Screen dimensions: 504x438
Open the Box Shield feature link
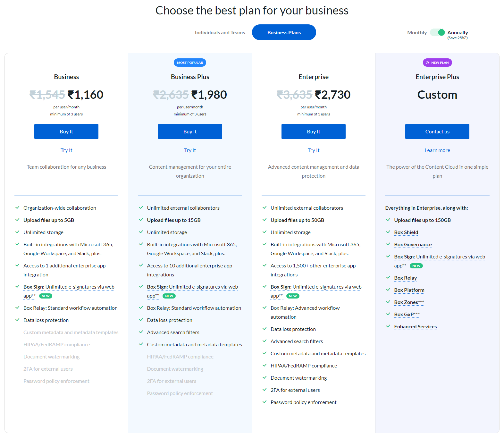(x=406, y=232)
